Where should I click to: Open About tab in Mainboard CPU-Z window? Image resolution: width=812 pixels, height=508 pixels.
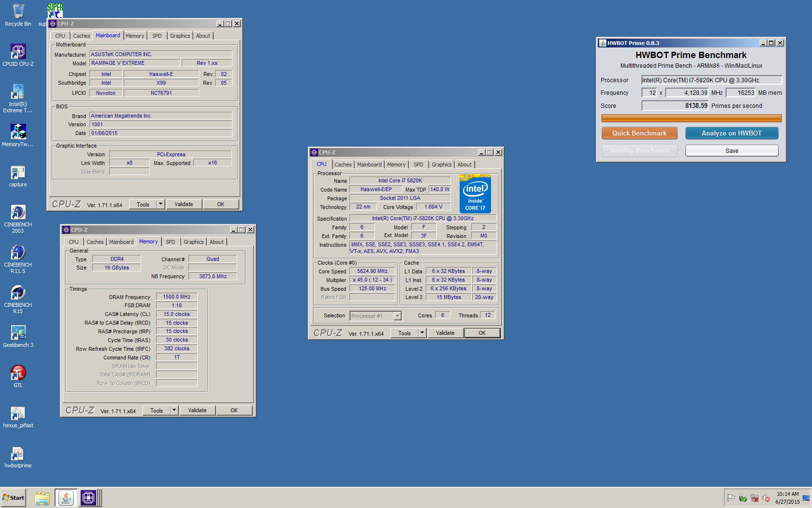(203, 36)
